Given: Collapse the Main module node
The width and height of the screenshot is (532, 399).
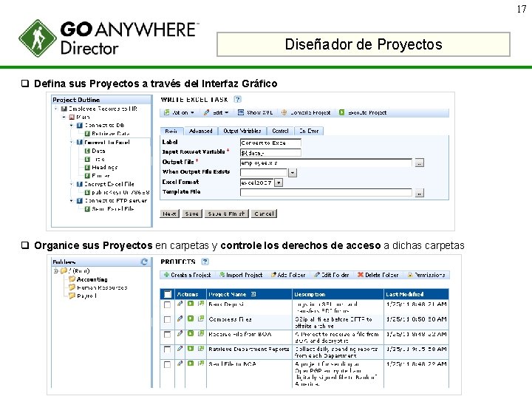Looking at the screenshot, I should tap(64, 117).
